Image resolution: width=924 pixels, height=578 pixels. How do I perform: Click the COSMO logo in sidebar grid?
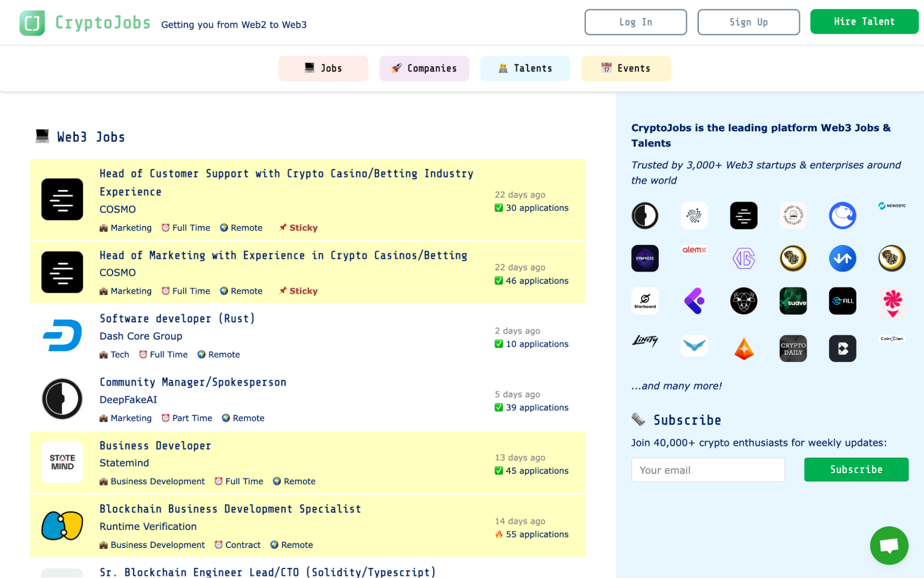744,215
